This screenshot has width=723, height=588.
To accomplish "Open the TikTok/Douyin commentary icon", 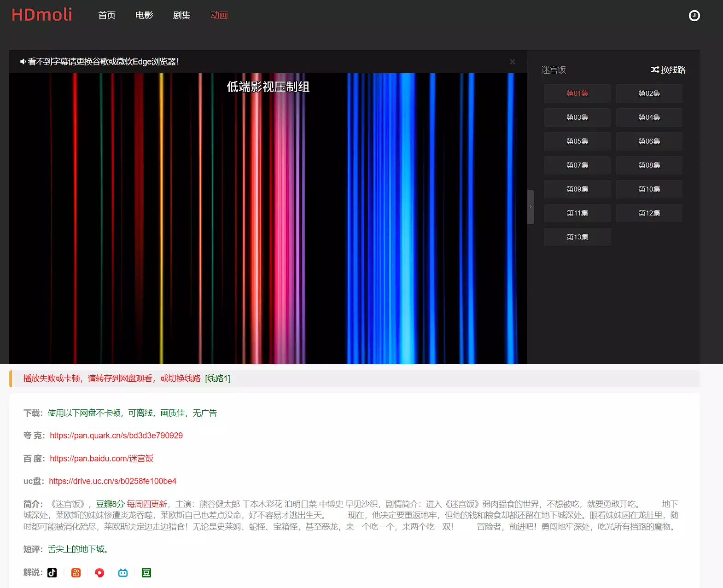I will 52,572.
